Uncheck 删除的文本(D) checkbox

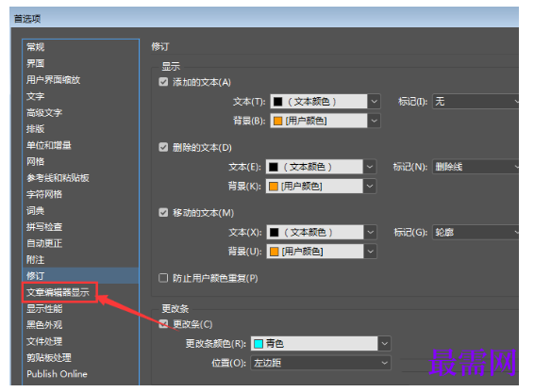163,147
